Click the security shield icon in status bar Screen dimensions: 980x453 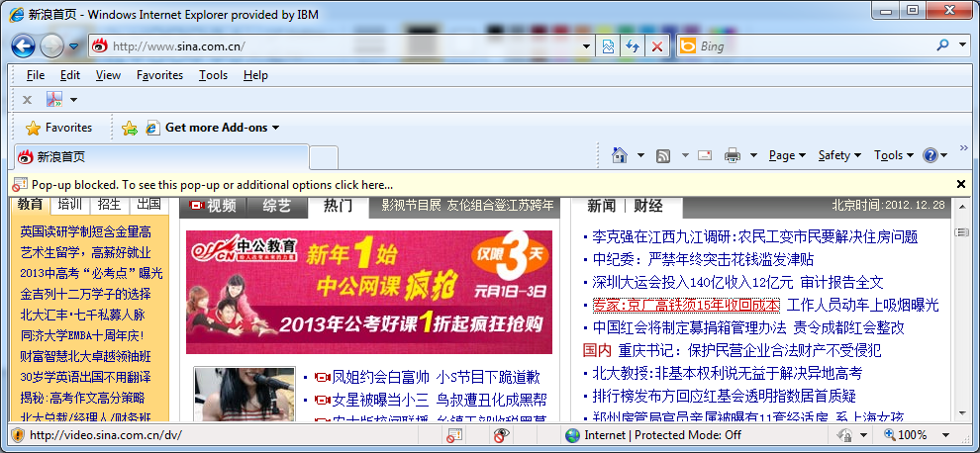(x=18, y=435)
